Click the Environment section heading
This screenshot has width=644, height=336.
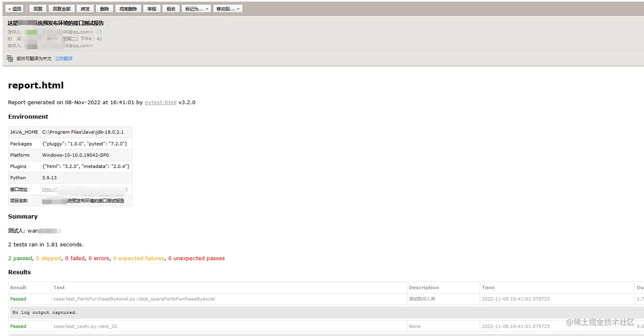coord(28,117)
